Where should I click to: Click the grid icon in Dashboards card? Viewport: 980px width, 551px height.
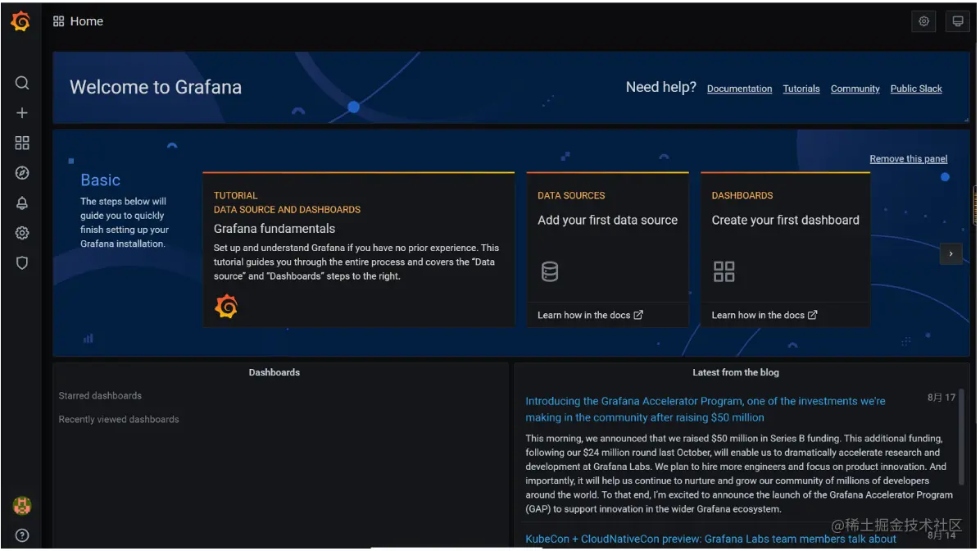(x=724, y=271)
